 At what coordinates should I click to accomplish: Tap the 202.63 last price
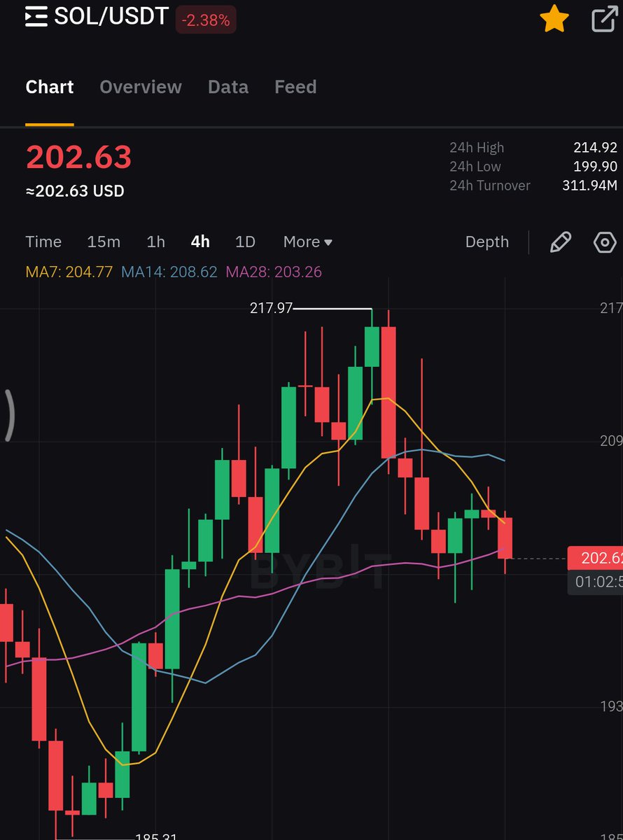click(78, 157)
